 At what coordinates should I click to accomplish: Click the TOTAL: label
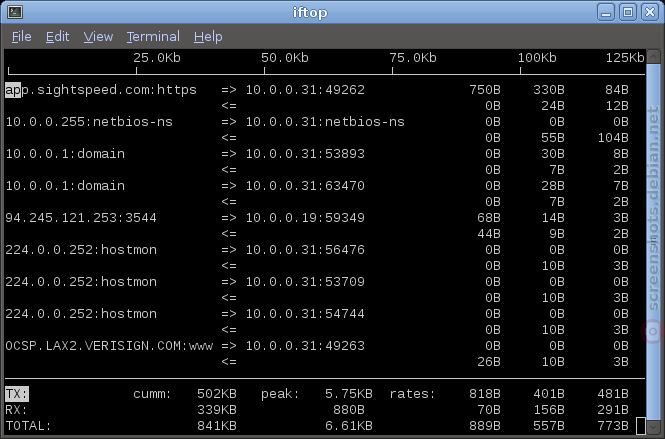tap(28, 426)
